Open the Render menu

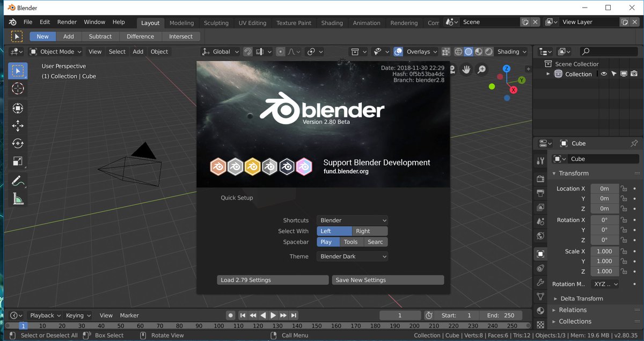[x=67, y=22]
